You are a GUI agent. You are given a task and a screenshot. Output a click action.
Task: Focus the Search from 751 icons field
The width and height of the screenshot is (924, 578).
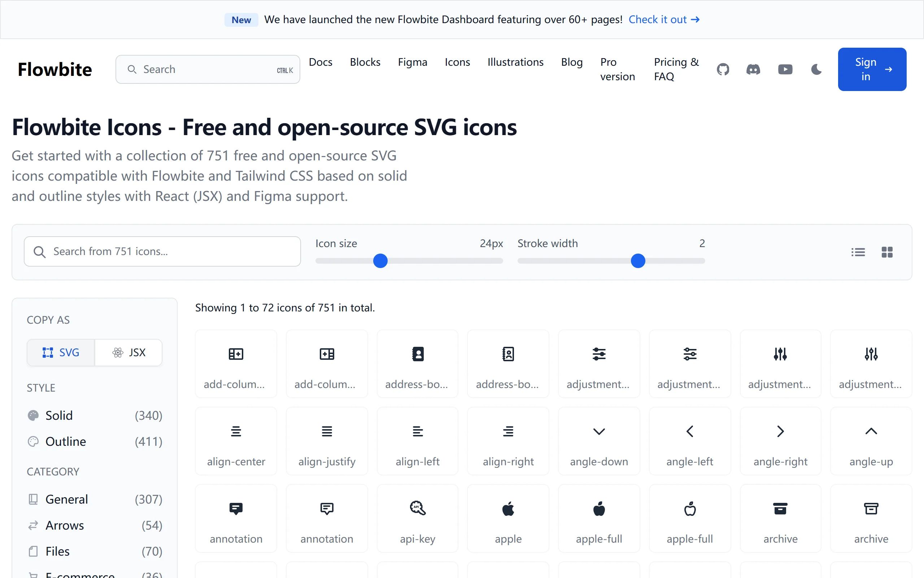[162, 251]
